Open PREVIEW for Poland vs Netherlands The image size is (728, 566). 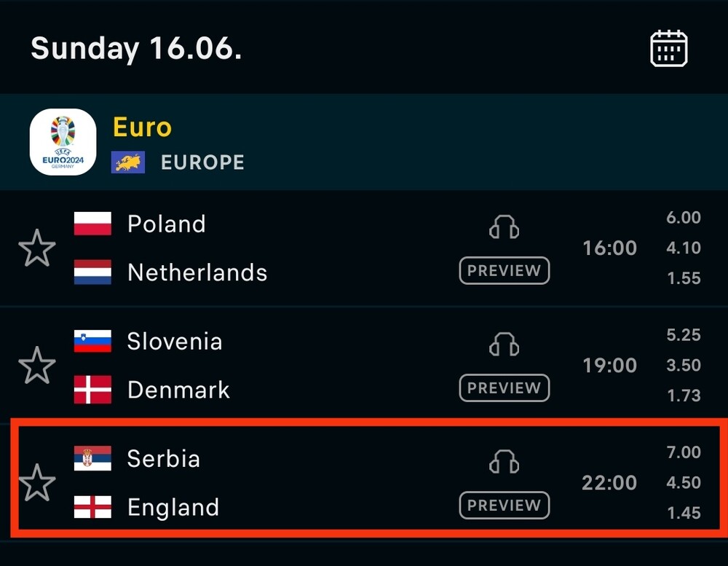click(505, 270)
